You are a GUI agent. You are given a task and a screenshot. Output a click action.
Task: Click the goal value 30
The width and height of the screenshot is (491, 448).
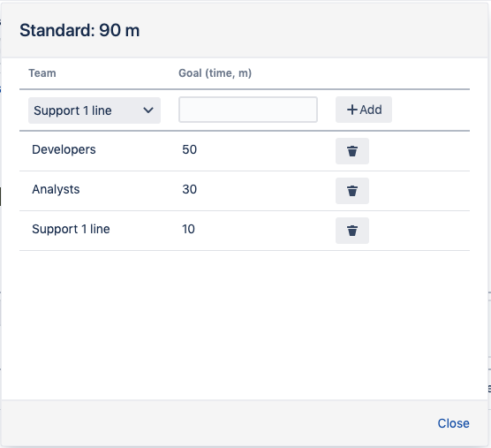190,189
